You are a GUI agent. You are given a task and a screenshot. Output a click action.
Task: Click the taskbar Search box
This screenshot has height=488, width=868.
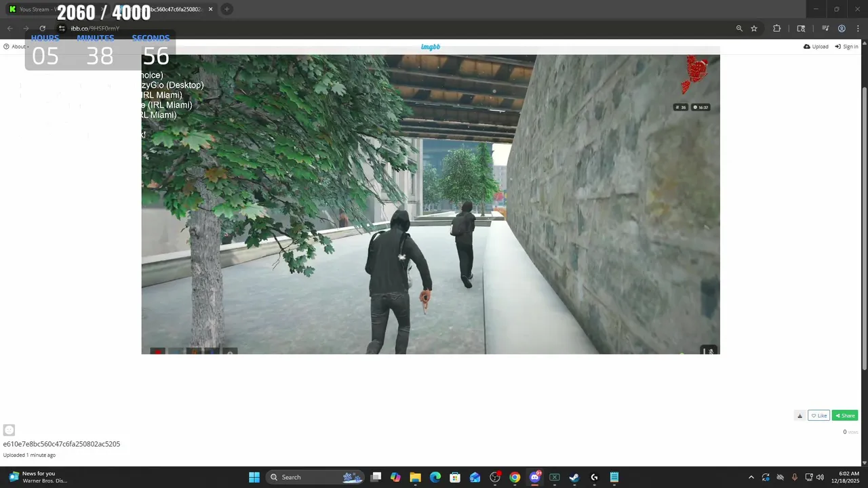pos(316,477)
